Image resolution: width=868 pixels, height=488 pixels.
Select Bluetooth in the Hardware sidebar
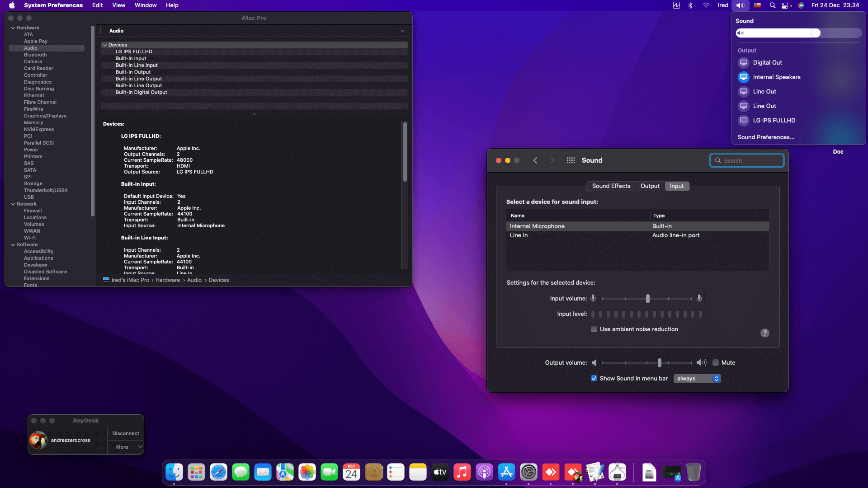(x=35, y=55)
